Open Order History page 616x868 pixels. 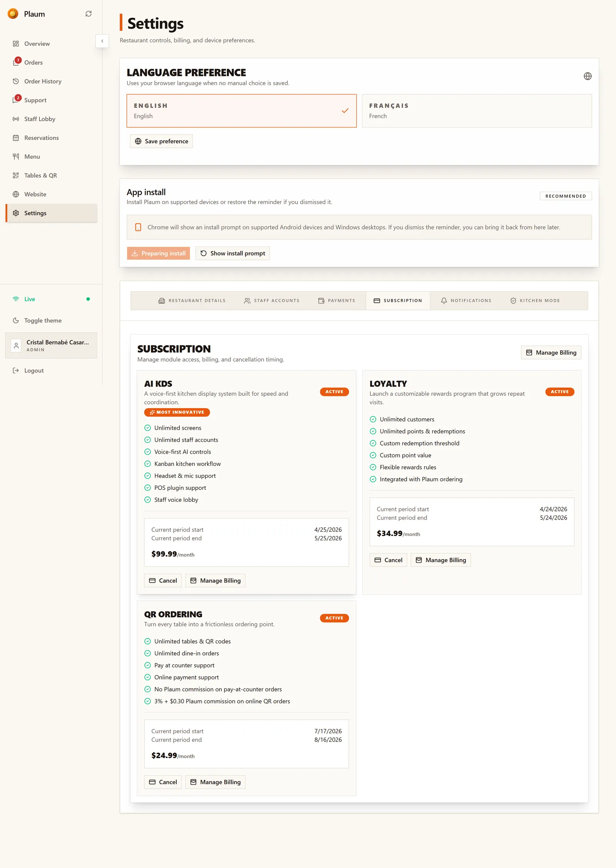coord(51,81)
